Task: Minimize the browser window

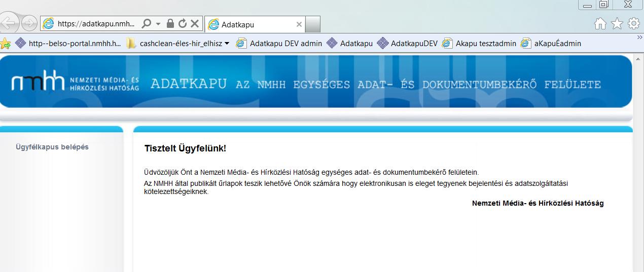Action: [587, 5]
